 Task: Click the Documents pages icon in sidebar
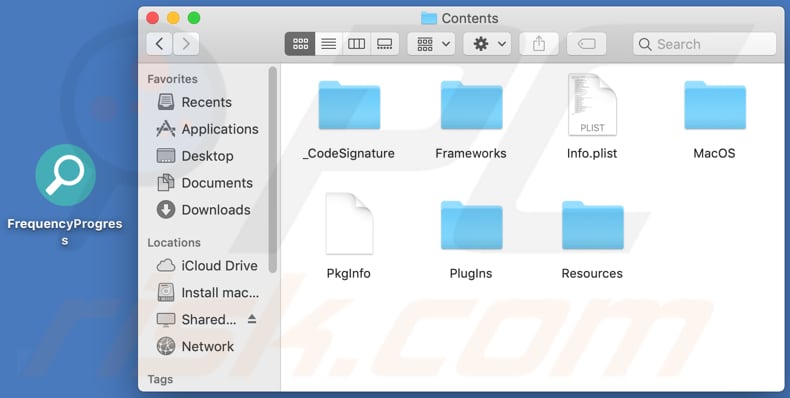166,182
